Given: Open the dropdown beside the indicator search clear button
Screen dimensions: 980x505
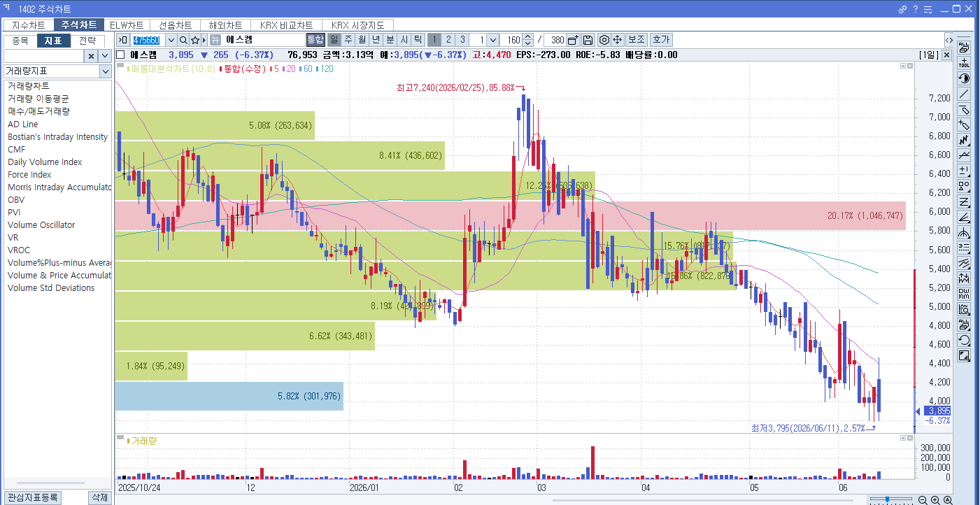Looking at the screenshot, I should (x=105, y=56).
